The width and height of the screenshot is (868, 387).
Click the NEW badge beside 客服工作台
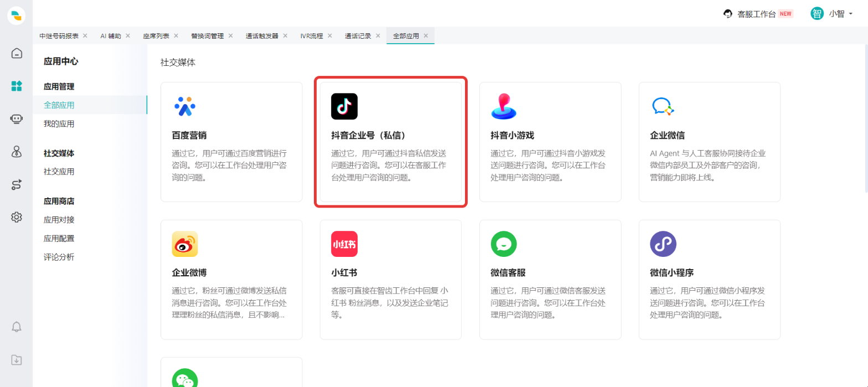click(x=786, y=14)
